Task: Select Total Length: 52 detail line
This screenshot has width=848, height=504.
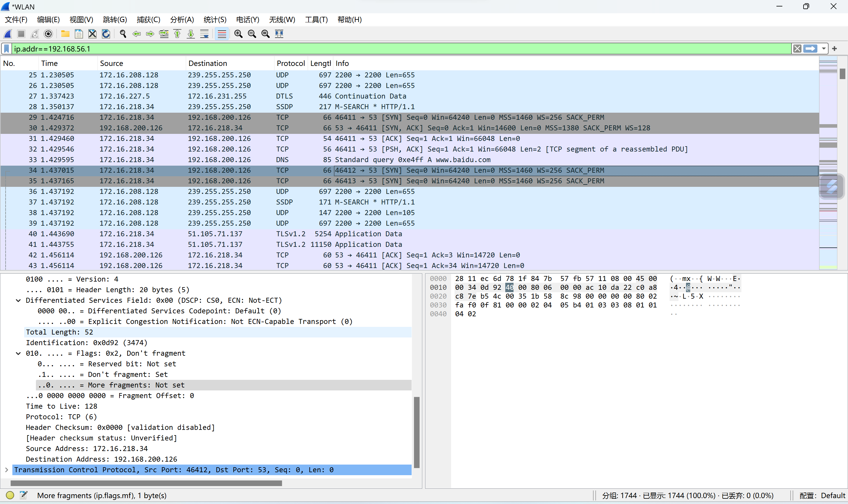Action: point(218,332)
